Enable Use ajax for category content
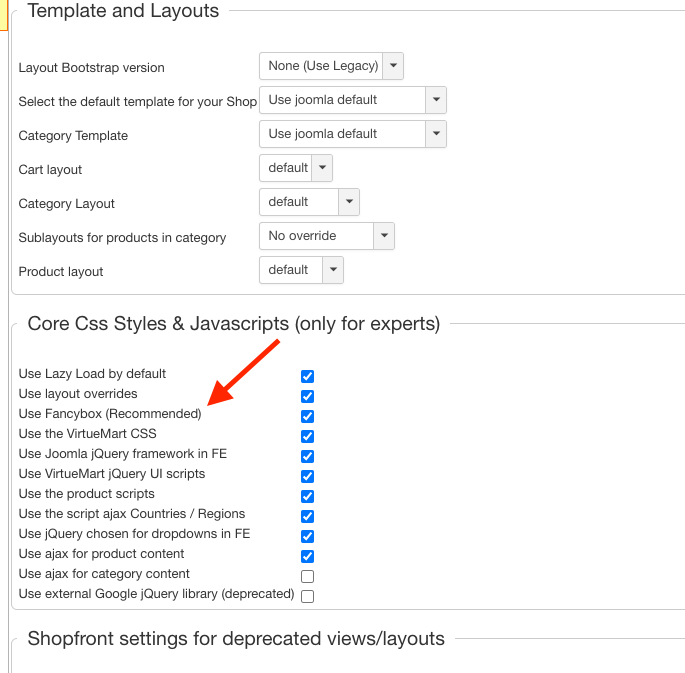 (307, 577)
